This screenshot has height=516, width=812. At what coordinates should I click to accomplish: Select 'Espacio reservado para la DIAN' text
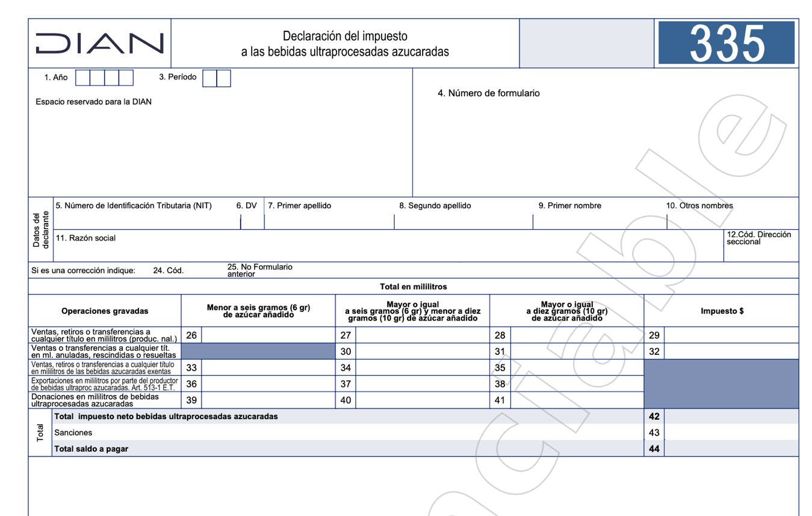(93, 102)
